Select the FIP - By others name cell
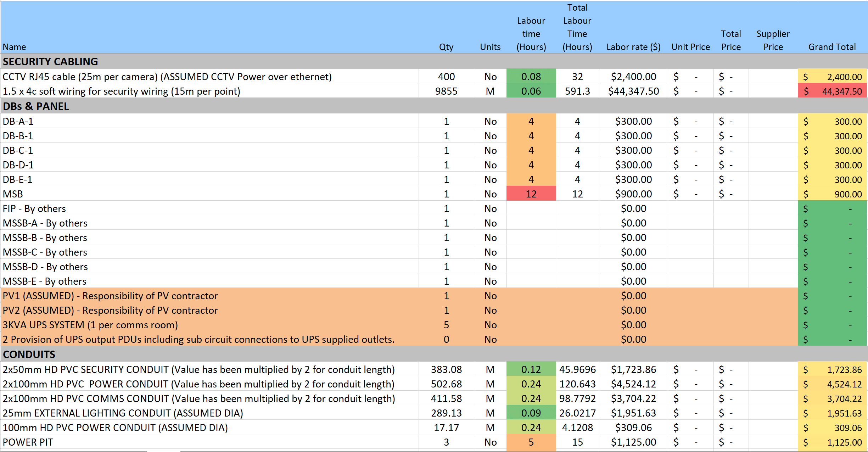Viewport: 868px width, 452px height. [34, 208]
